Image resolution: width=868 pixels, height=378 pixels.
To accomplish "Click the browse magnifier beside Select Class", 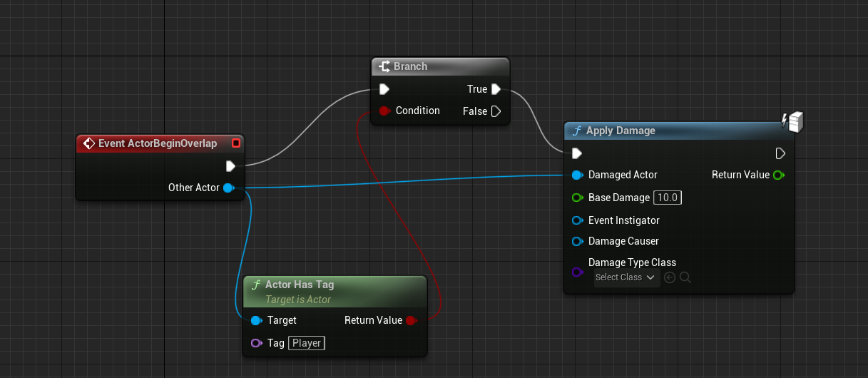I will tap(685, 277).
